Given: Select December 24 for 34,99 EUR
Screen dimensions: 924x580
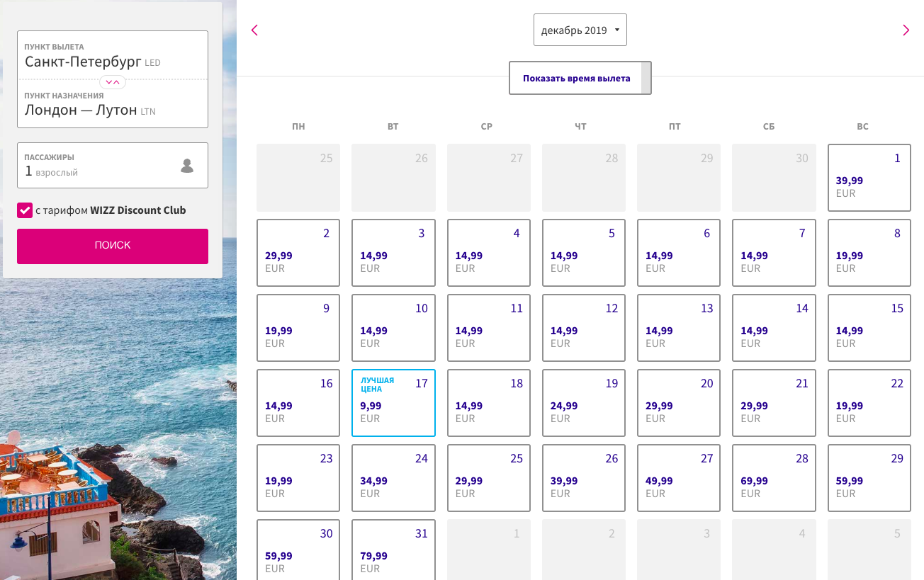Looking at the screenshot, I should click(393, 478).
